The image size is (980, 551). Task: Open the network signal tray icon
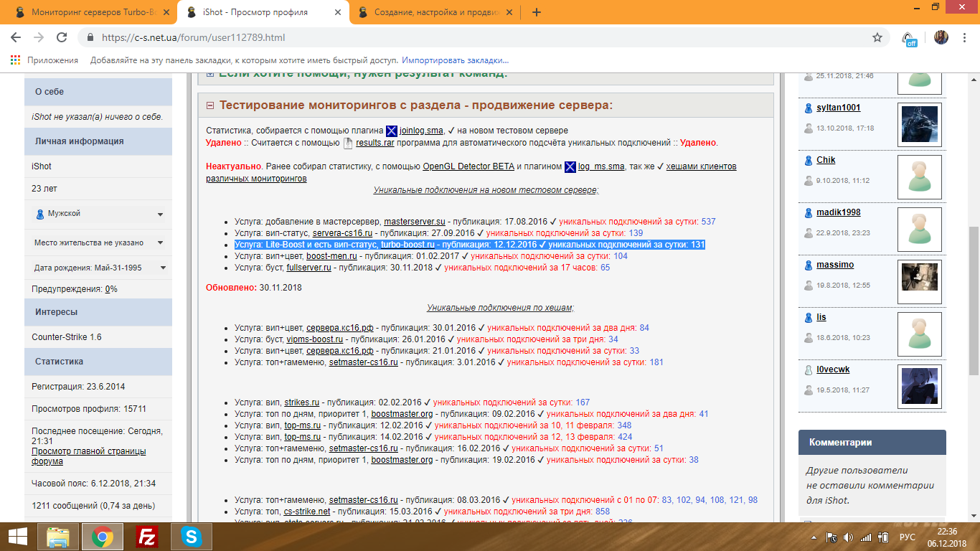tap(866, 537)
